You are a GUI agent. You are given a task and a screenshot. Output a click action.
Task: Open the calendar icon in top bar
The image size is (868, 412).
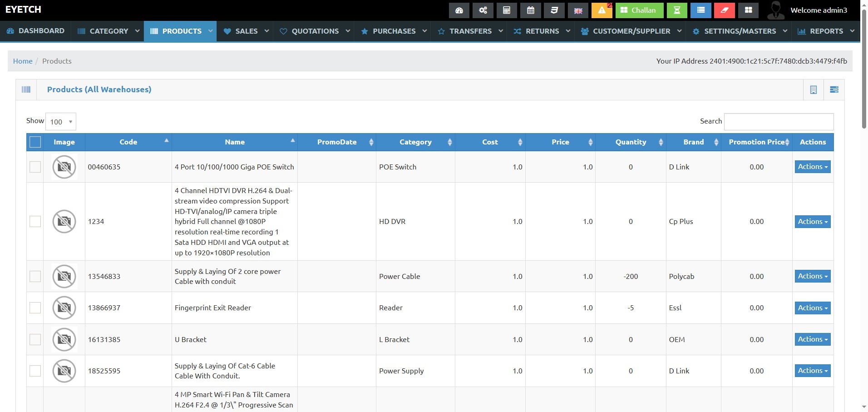tap(530, 10)
